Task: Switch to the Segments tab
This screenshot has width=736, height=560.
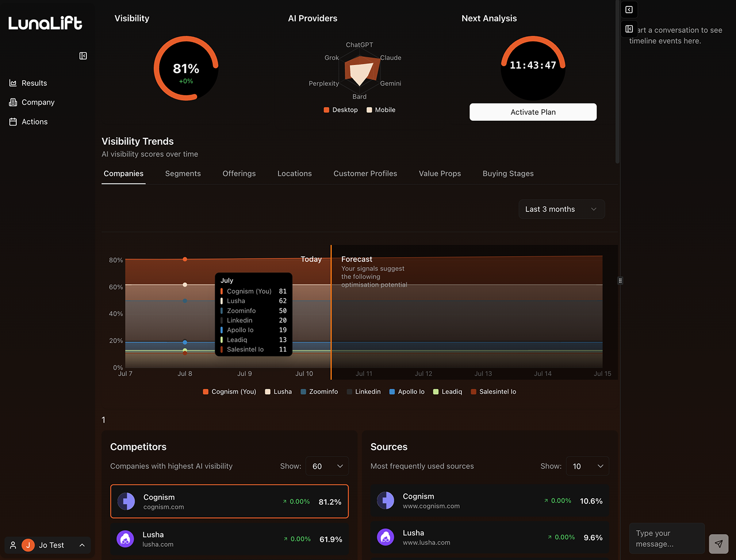Action: pyautogui.click(x=183, y=174)
